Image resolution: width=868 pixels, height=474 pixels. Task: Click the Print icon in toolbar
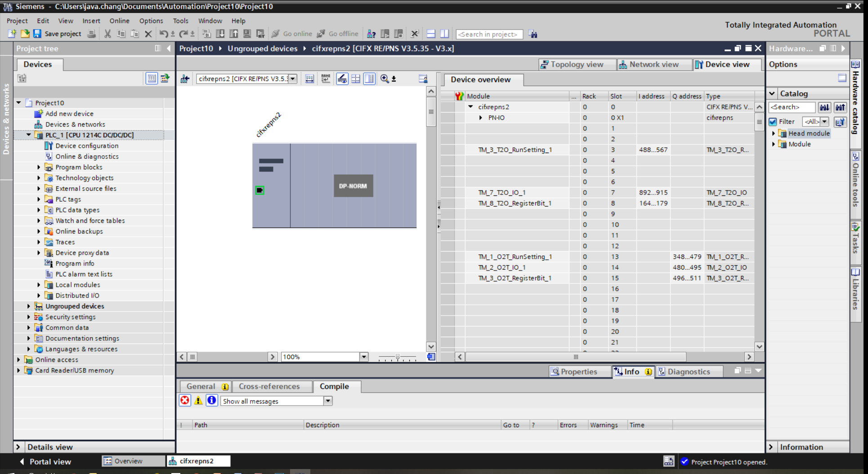[92, 34]
